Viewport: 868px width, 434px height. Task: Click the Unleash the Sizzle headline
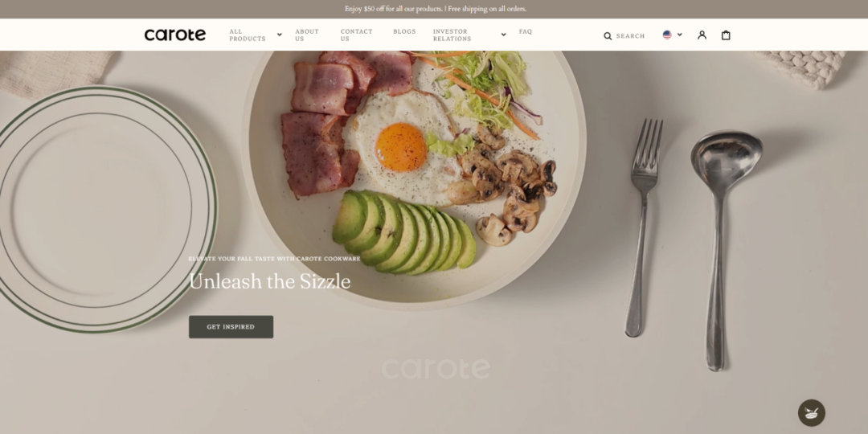click(x=269, y=281)
